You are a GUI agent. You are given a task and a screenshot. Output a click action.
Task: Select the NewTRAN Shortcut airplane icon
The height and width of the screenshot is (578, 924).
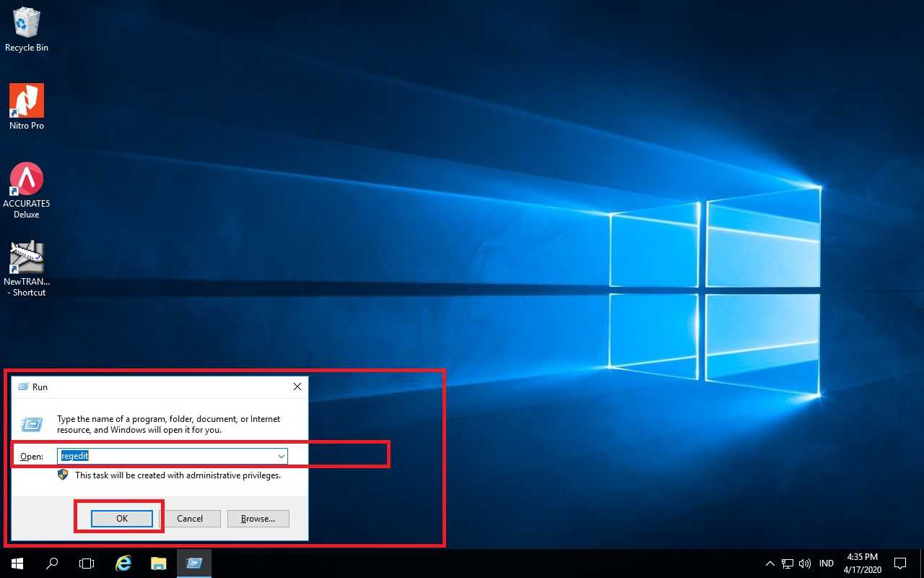[27, 269]
